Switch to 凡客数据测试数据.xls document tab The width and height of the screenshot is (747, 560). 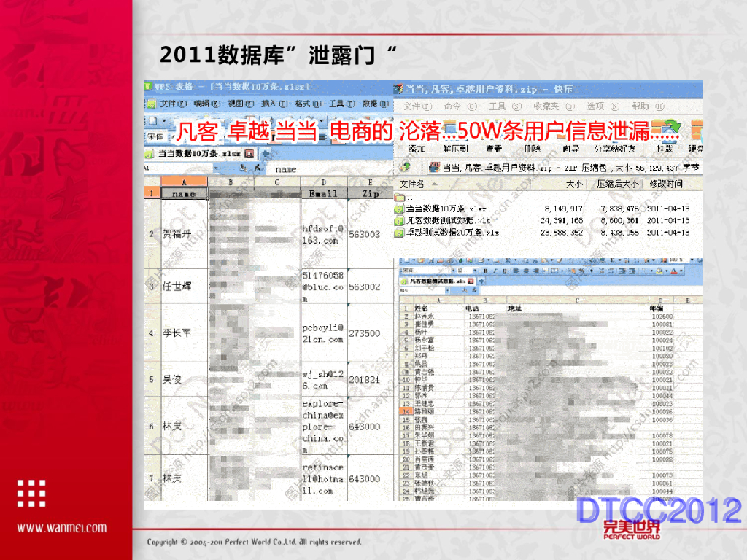coord(438,281)
